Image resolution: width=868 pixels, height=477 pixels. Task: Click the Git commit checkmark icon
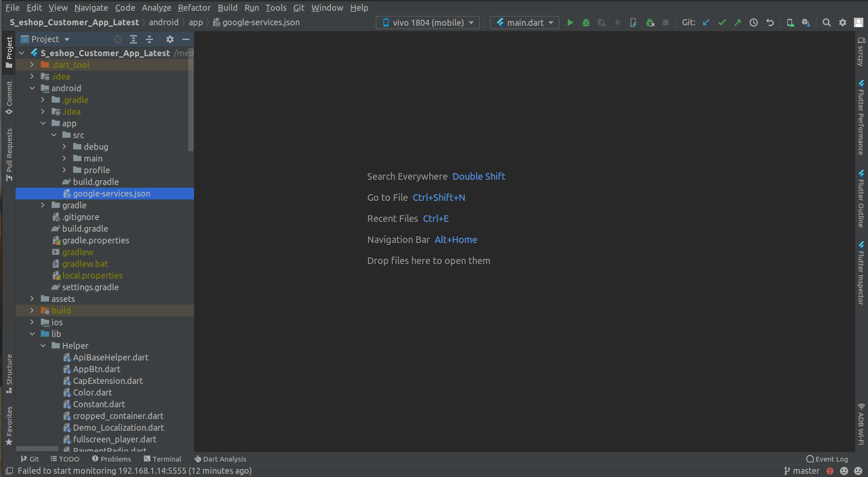tap(722, 22)
